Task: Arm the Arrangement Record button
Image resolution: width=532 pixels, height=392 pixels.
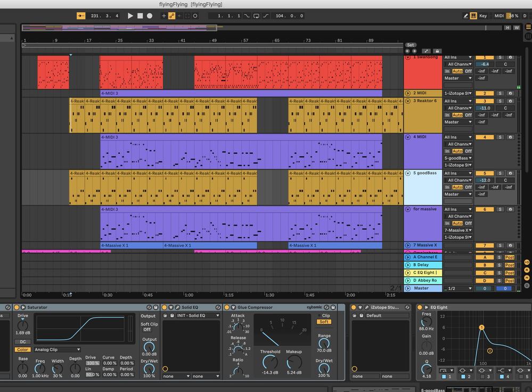Action: pos(149,15)
